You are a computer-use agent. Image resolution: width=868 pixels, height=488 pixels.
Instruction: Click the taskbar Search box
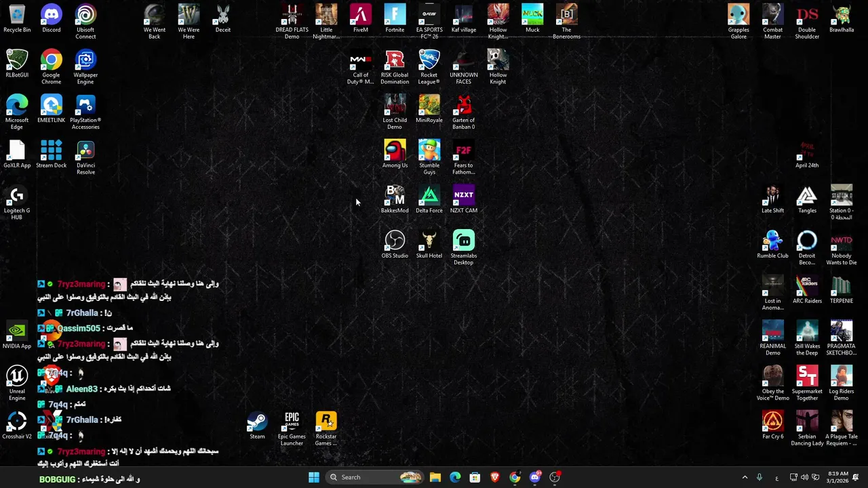374,477
